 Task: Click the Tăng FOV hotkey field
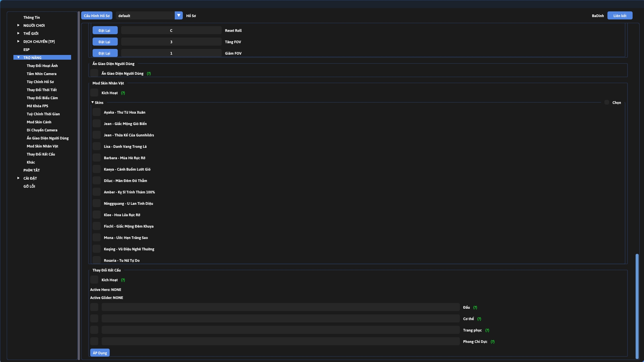[x=171, y=42]
